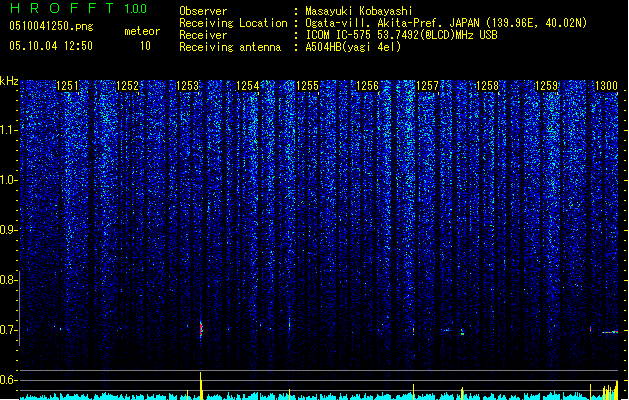Click the Receiving Location label
The image size is (629, 400).
pos(233,23)
